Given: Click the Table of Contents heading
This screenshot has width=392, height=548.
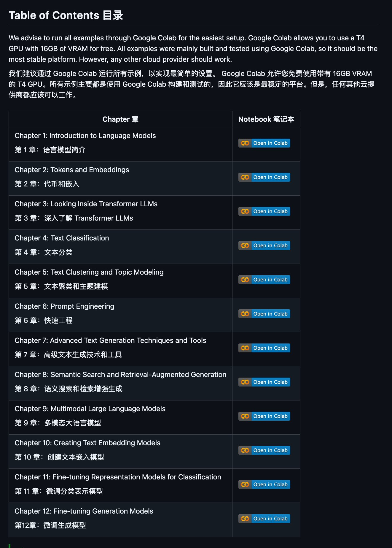Looking at the screenshot, I should coord(66,15).
